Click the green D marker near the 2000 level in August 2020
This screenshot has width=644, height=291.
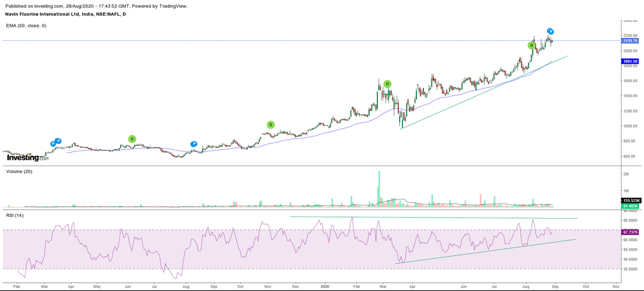pyautogui.click(x=531, y=46)
